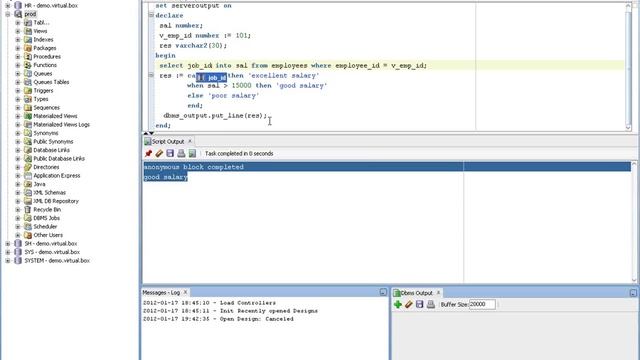Select Other Users node
The height and width of the screenshot is (360, 640).
click(x=48, y=236)
